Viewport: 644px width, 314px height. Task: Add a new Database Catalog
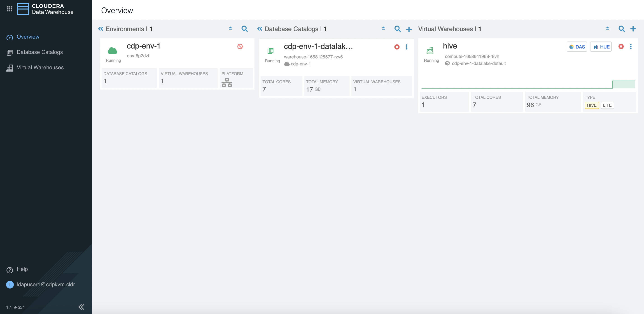coord(409,29)
